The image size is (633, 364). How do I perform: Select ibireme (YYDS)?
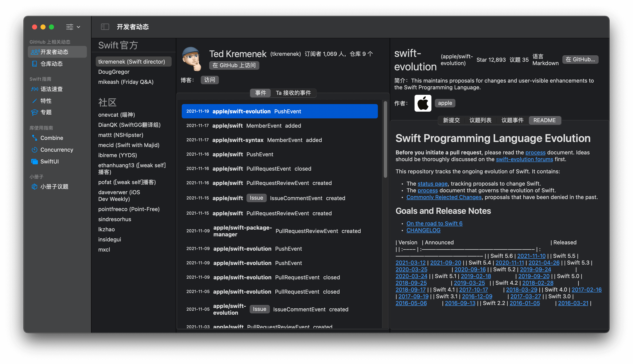(134, 155)
